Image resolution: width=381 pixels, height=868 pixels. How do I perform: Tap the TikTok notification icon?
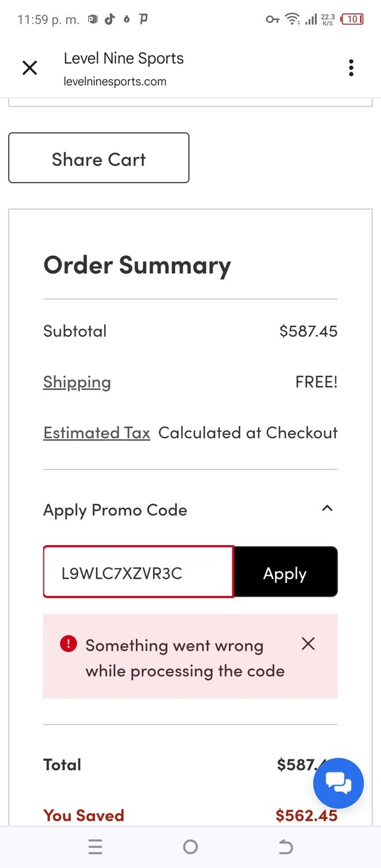[109, 19]
